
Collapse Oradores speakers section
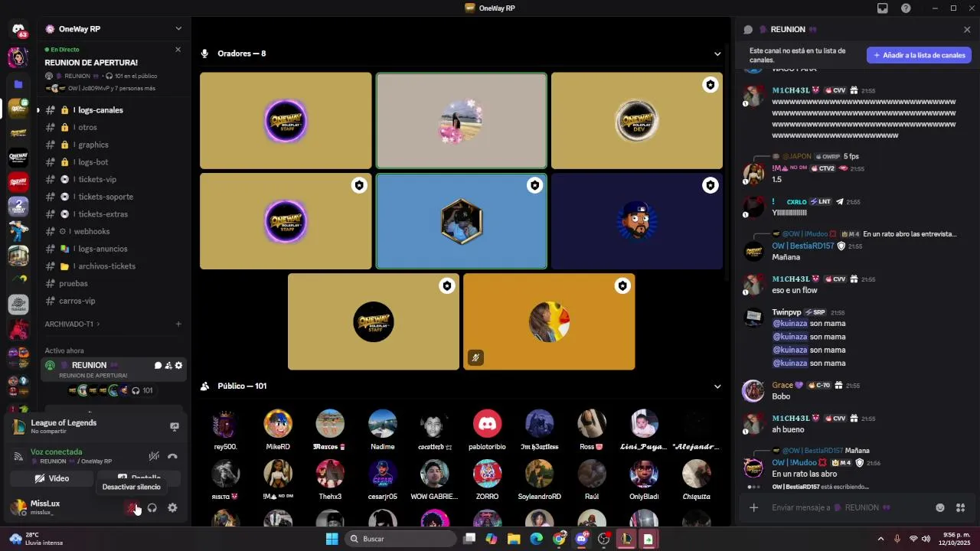tap(717, 54)
